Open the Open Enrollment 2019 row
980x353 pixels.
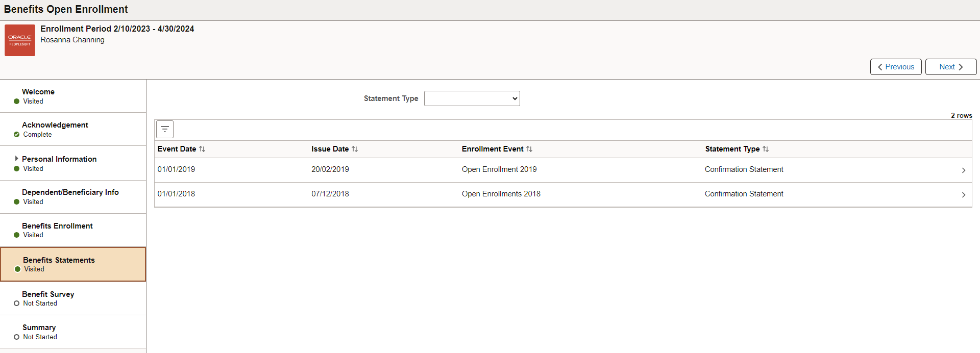click(563, 170)
